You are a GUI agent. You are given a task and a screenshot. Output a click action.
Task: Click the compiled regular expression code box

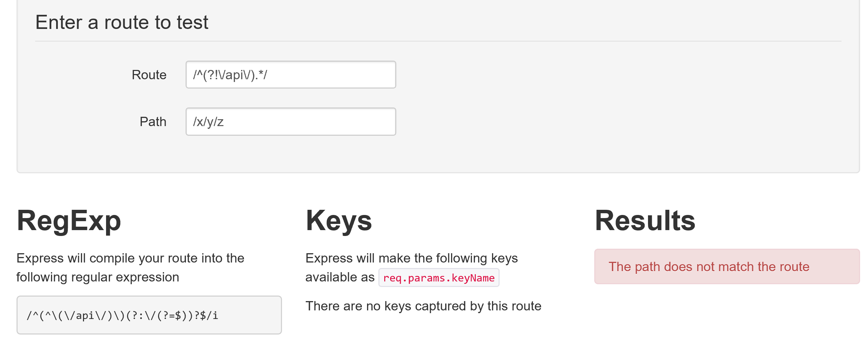(149, 315)
